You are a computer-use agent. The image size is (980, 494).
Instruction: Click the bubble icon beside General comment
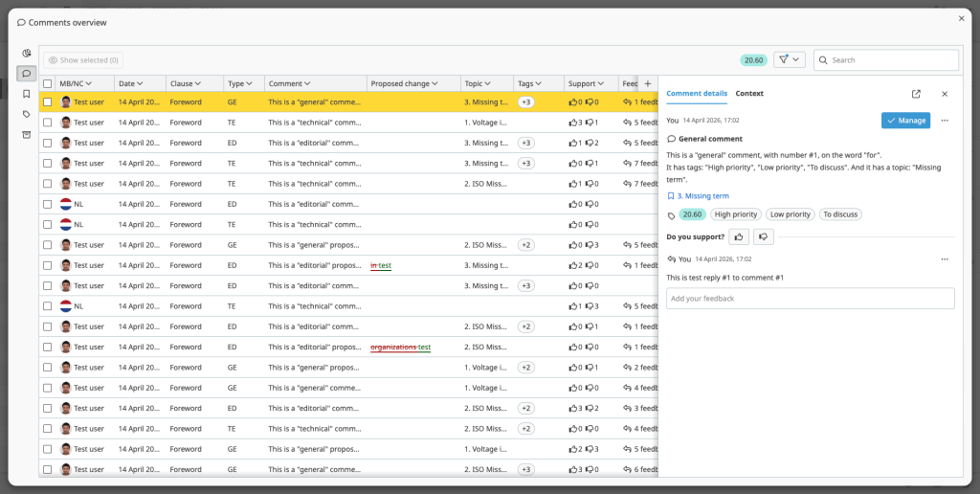[x=671, y=139]
